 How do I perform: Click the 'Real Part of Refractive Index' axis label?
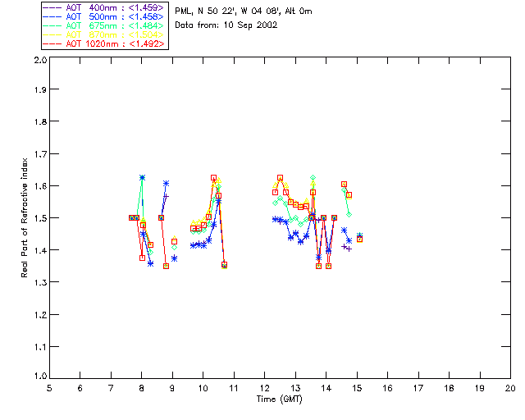(x=24, y=217)
